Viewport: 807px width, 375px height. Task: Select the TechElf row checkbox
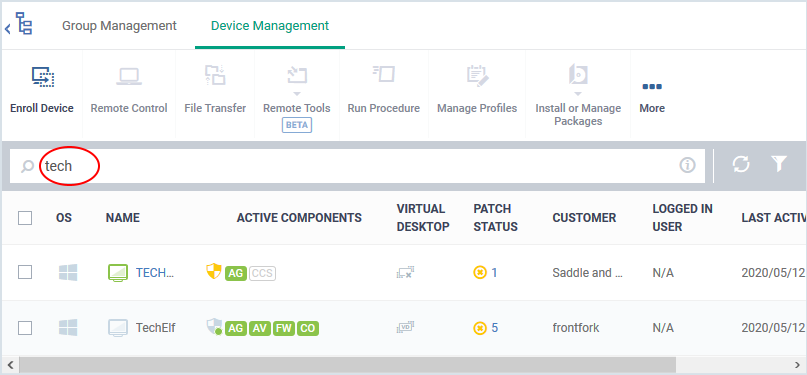pyautogui.click(x=25, y=328)
